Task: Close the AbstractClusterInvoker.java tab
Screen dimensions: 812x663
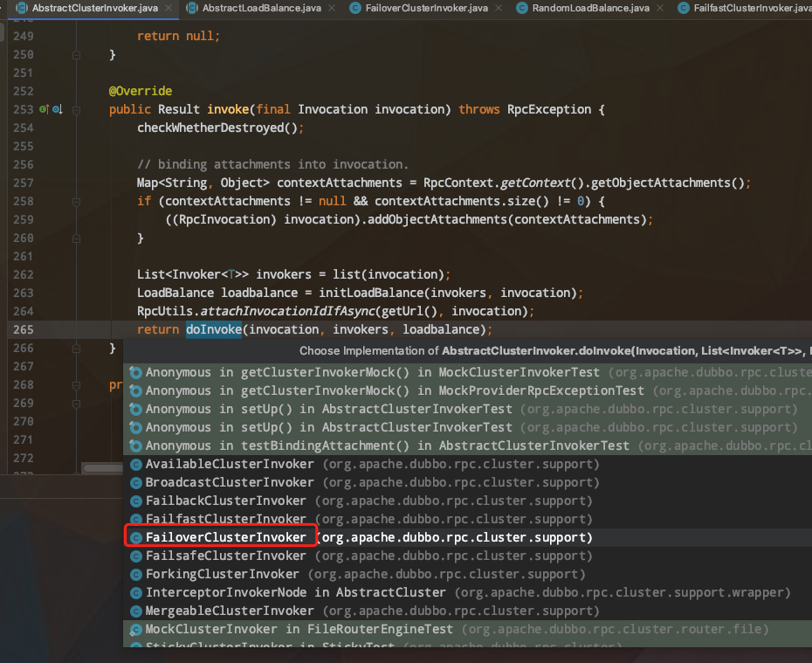Action: pyautogui.click(x=169, y=8)
